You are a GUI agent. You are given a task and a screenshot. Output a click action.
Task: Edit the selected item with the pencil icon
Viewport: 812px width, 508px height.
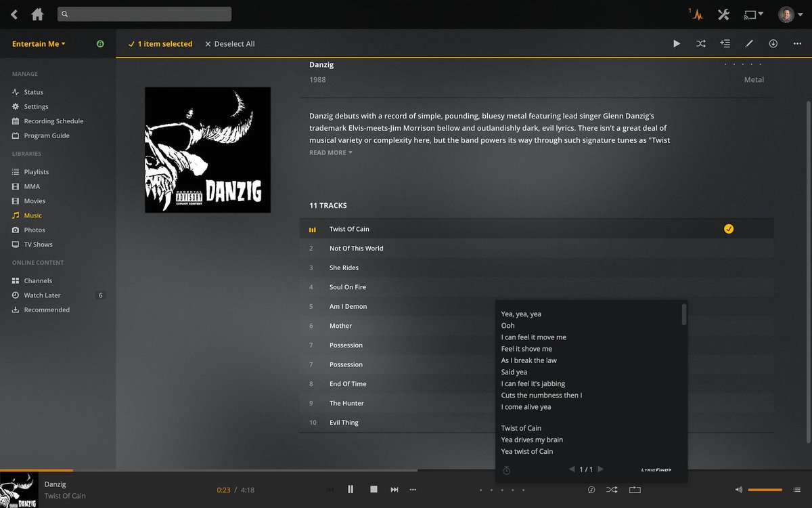(749, 43)
